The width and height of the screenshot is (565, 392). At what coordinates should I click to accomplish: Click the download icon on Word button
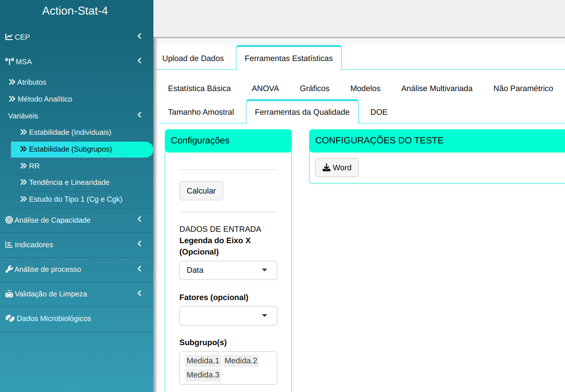pyautogui.click(x=326, y=168)
